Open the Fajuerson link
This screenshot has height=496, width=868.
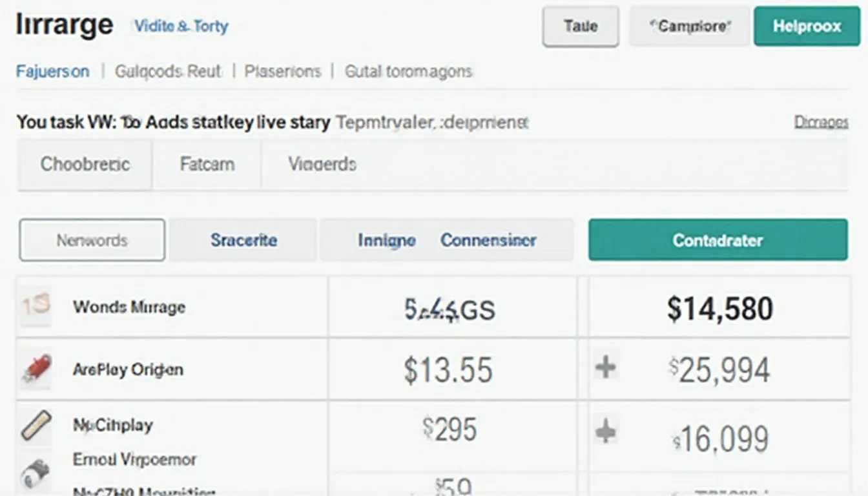(x=53, y=71)
